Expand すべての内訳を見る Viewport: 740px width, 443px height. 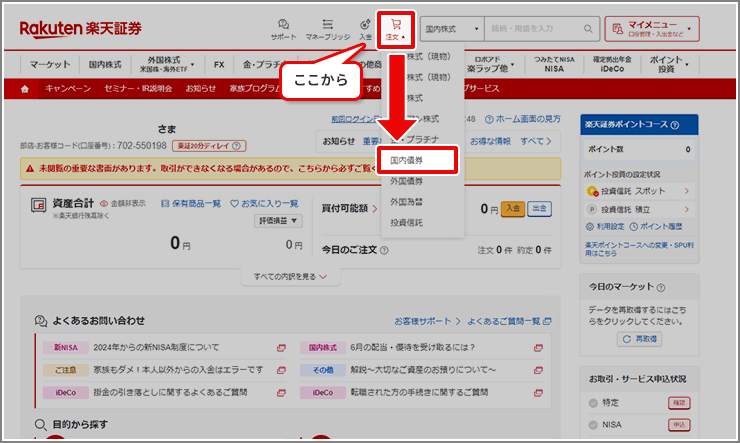pyautogui.click(x=290, y=276)
